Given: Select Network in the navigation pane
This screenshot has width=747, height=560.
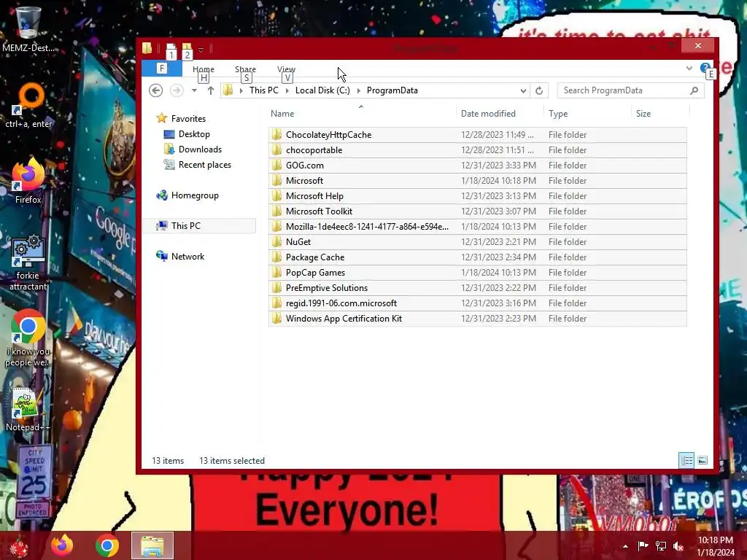Looking at the screenshot, I should click(x=187, y=256).
